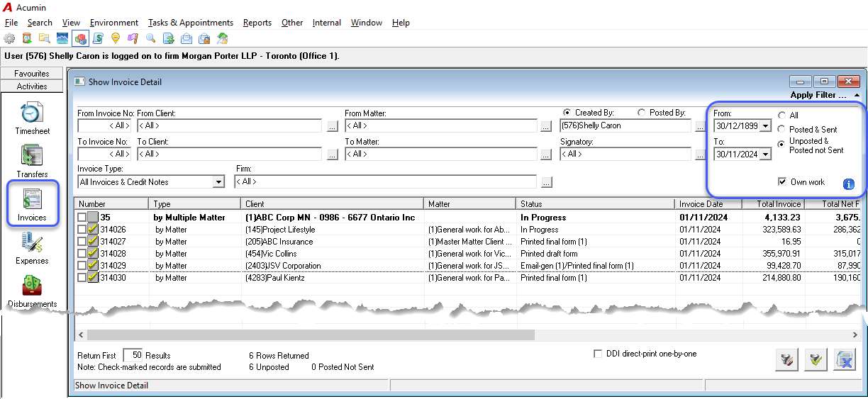Click browse button next to From Client

pos(333,126)
